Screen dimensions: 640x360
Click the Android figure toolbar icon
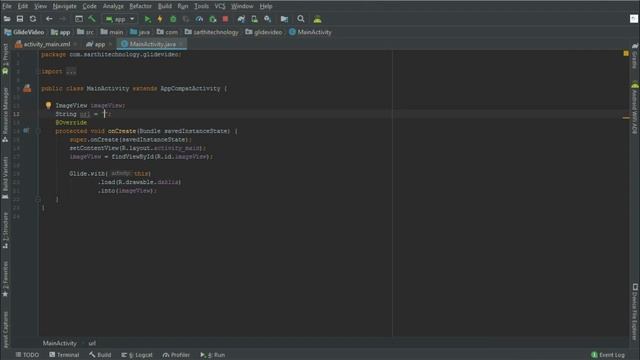(318, 19)
